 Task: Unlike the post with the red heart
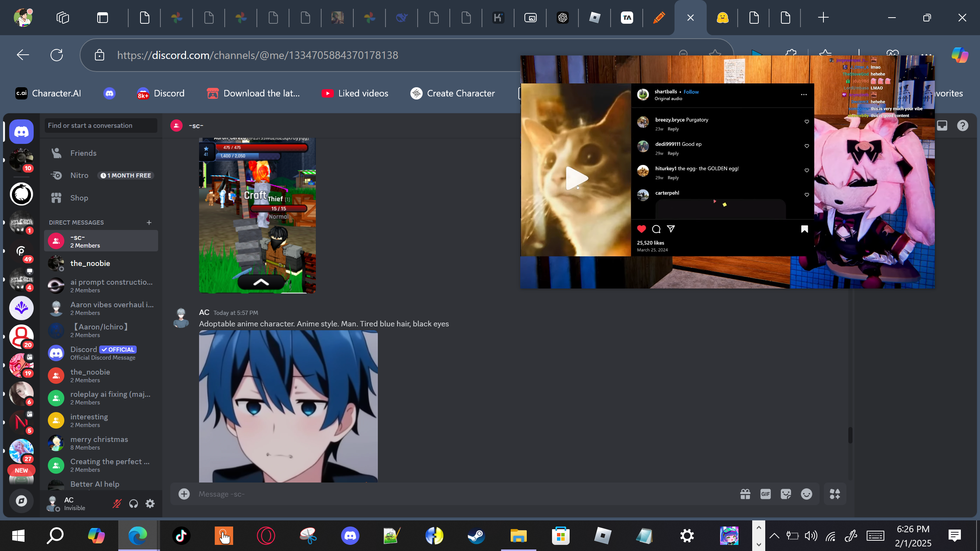642,229
